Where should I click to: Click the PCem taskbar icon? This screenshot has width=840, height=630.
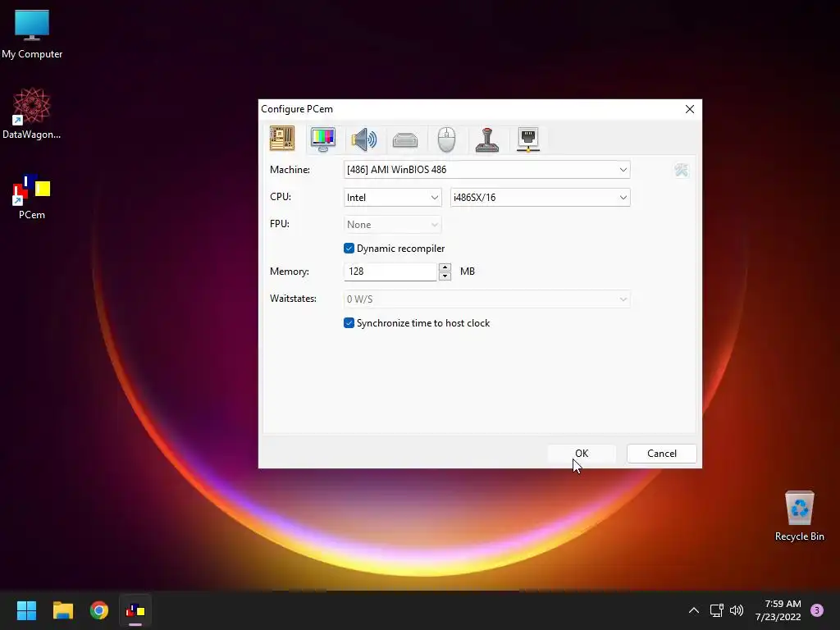point(135,610)
